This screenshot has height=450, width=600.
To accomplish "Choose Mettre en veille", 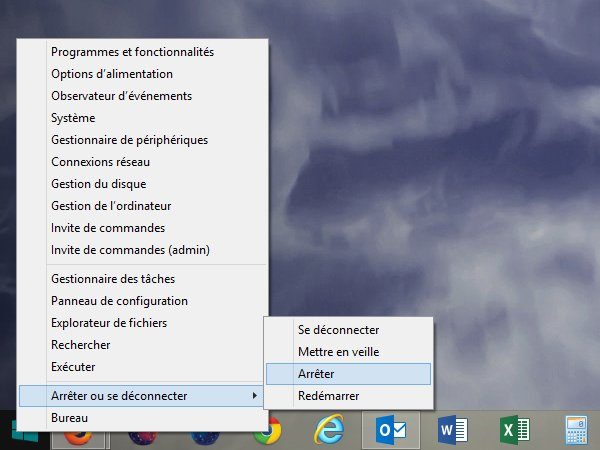I will (x=348, y=352).
